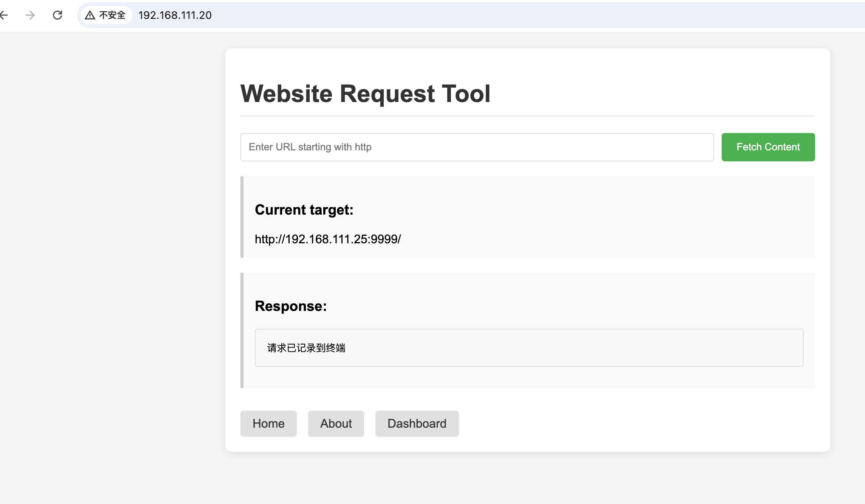Go to the Home page link
The image size is (865, 504).
[268, 424]
